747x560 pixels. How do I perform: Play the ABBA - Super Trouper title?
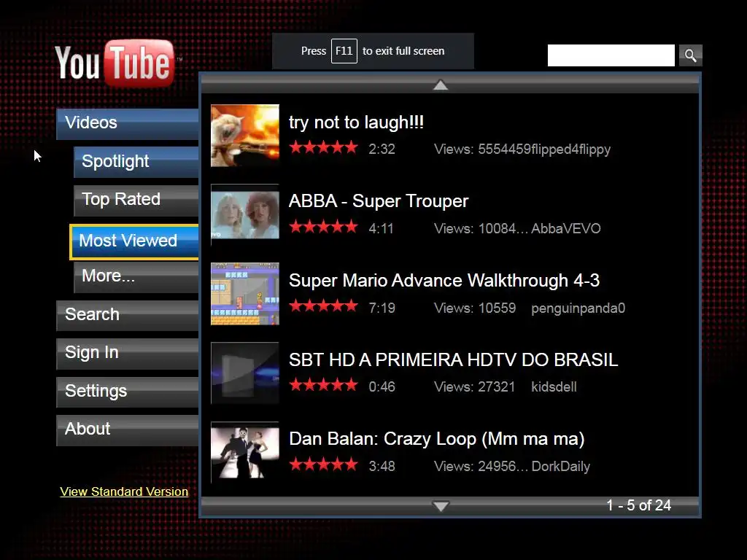point(379,201)
